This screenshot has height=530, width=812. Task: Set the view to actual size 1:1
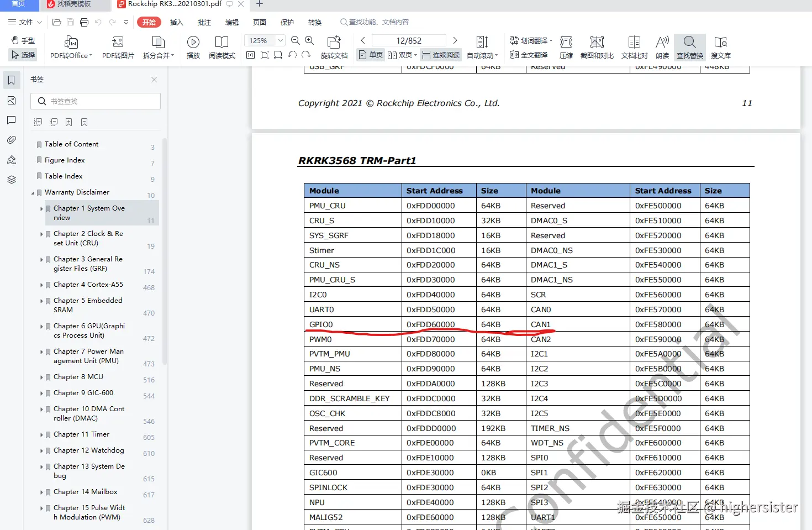click(250, 55)
